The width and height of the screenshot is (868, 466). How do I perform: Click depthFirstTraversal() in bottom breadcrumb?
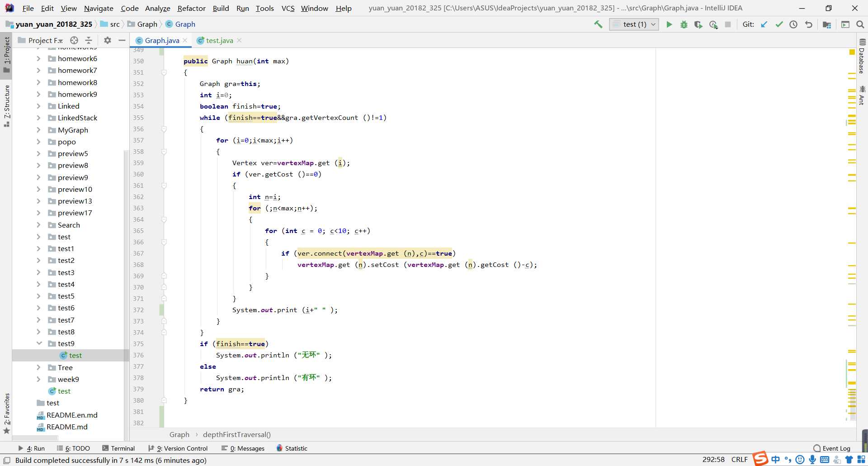[237, 434]
